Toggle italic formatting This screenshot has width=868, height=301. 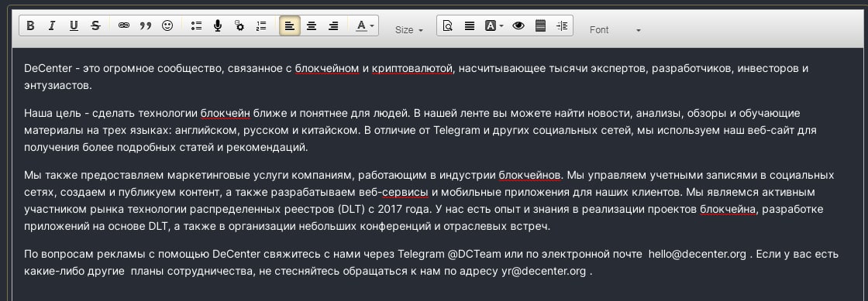(52, 26)
